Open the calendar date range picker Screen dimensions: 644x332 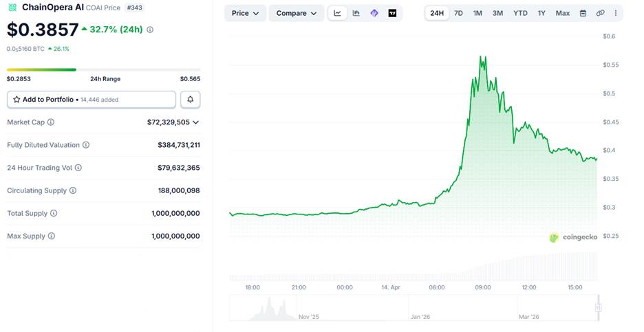583,13
